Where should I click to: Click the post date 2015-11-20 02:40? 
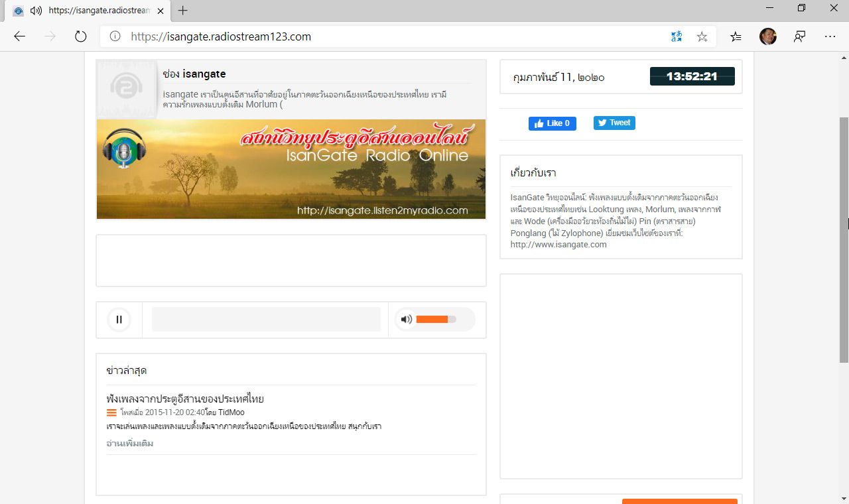click(175, 412)
